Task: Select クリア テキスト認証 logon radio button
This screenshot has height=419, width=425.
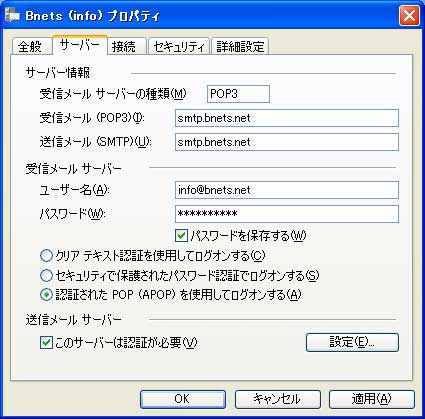Action: [x=46, y=256]
